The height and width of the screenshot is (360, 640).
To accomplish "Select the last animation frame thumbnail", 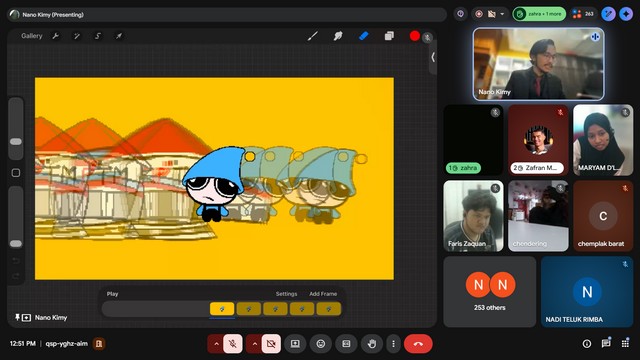I will pyautogui.click(x=328, y=309).
